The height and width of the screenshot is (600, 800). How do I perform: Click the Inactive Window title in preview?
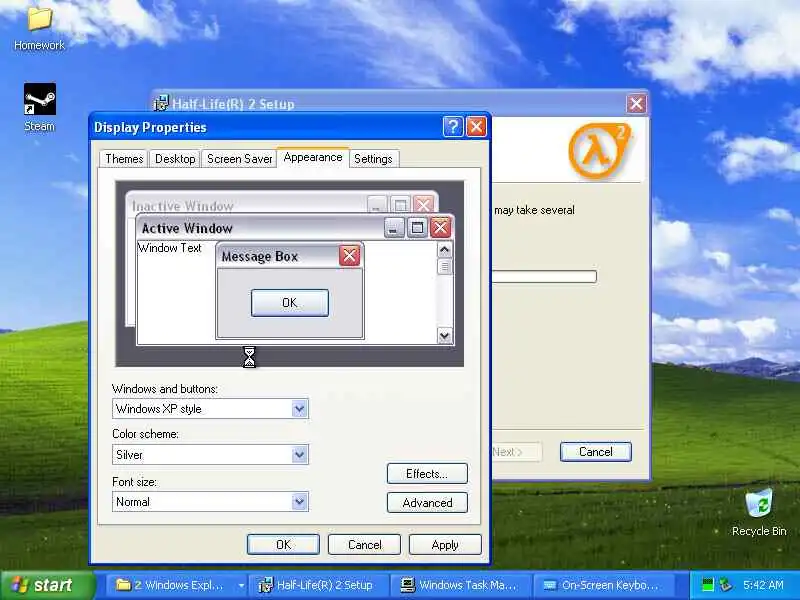pyautogui.click(x=183, y=206)
